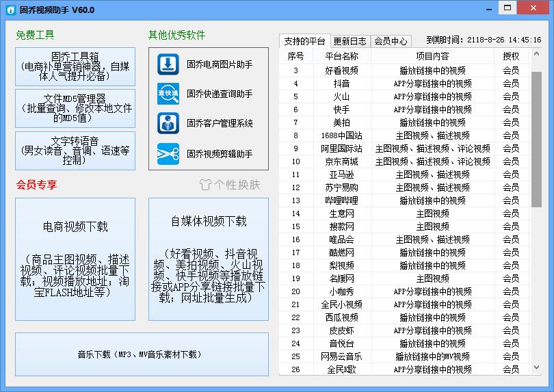This screenshot has height=392, width=554.
Task: Close the 固乔视频助手 window
Action: pos(533,8)
